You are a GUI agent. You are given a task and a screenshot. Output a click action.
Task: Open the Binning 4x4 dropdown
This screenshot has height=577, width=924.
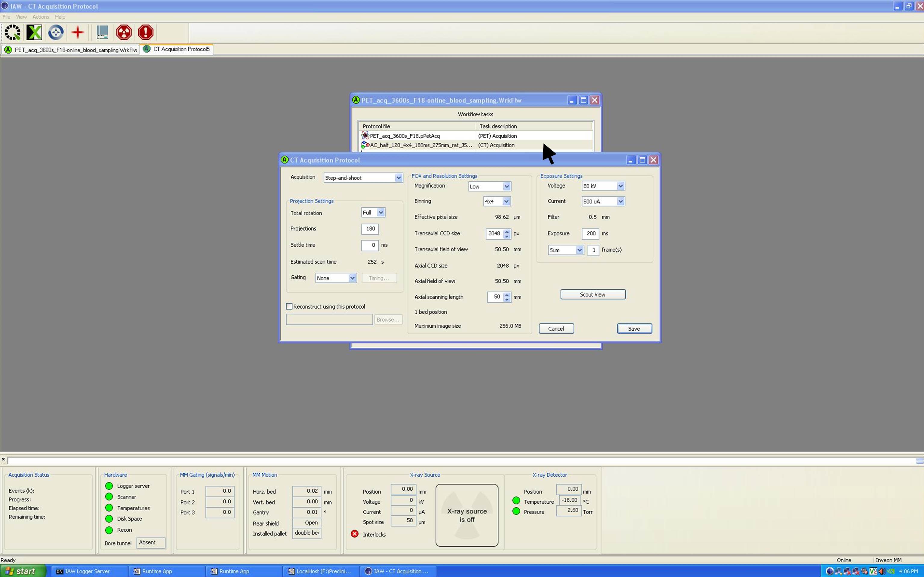(506, 201)
